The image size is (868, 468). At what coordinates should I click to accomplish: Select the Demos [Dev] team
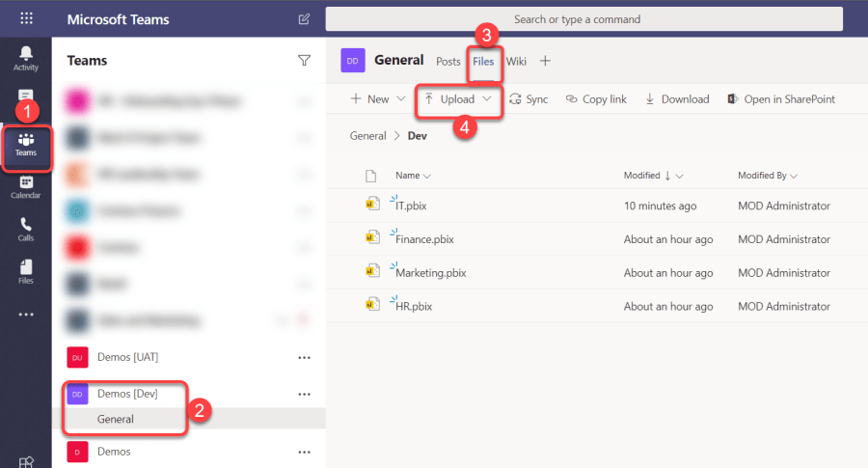127,394
